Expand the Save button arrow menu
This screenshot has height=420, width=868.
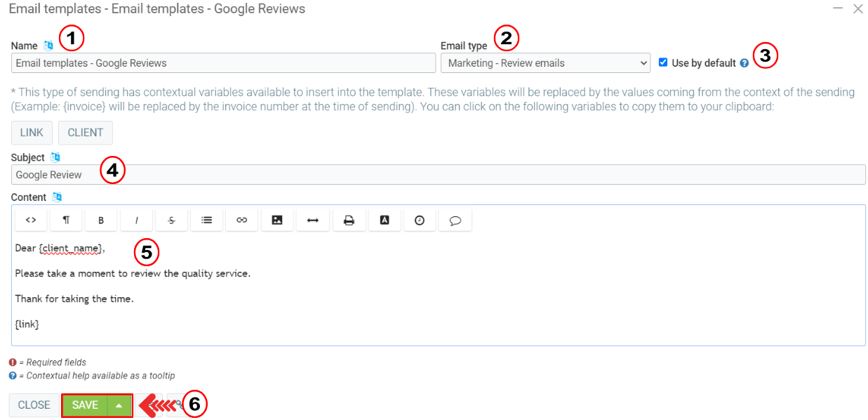pyautogui.click(x=119, y=405)
